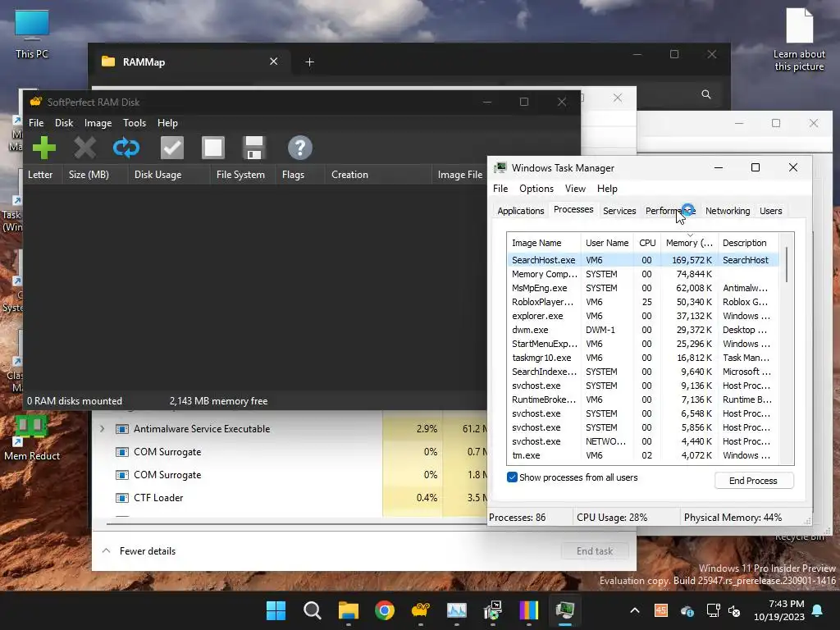Image resolution: width=840 pixels, height=630 pixels.
Task: Open File menu in RAM Disk
Action: 36,123
